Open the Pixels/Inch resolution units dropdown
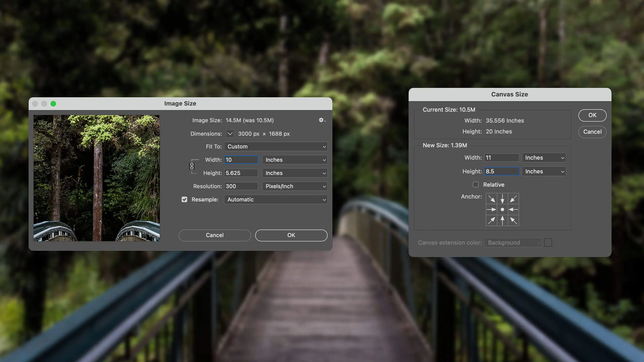The height and width of the screenshot is (362, 644). click(295, 186)
